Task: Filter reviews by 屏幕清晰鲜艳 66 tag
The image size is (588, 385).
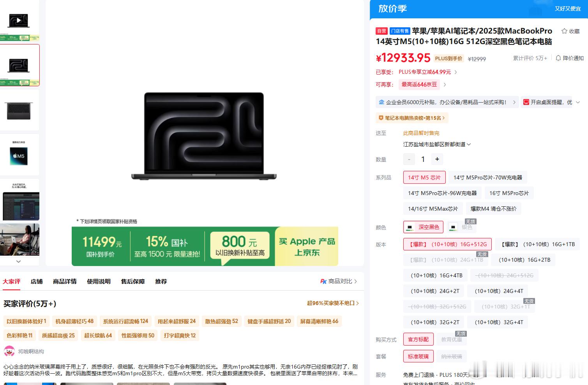Action: click(x=319, y=321)
